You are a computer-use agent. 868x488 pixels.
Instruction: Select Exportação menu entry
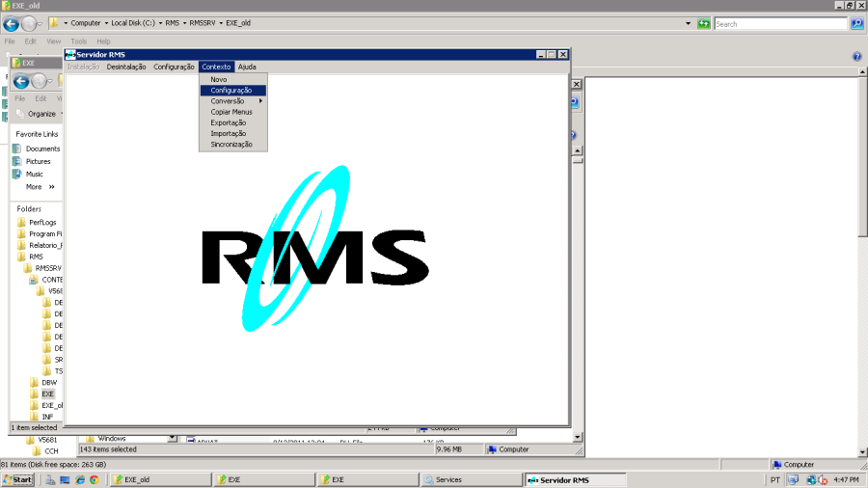[x=233, y=122]
